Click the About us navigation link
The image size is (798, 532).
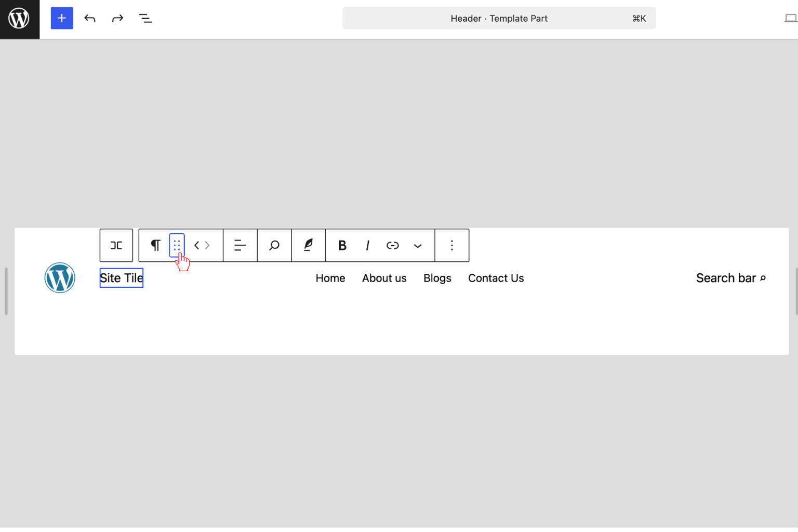click(384, 278)
